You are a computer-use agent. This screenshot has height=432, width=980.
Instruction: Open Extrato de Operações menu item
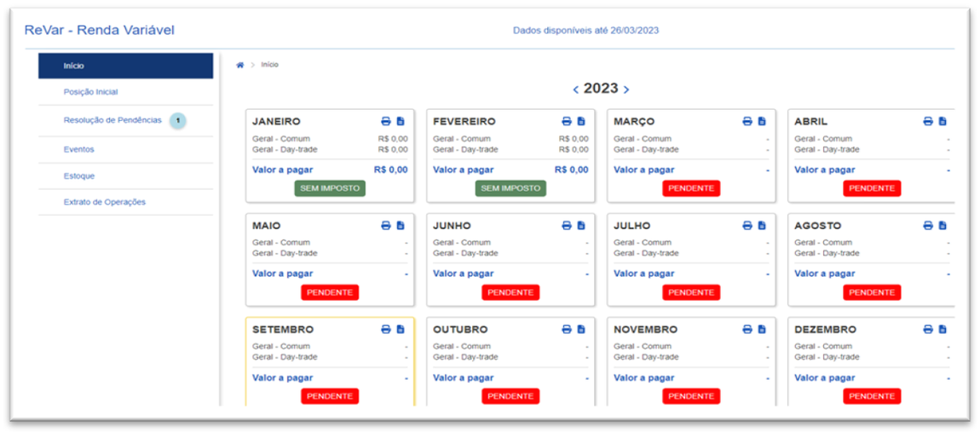click(x=125, y=202)
